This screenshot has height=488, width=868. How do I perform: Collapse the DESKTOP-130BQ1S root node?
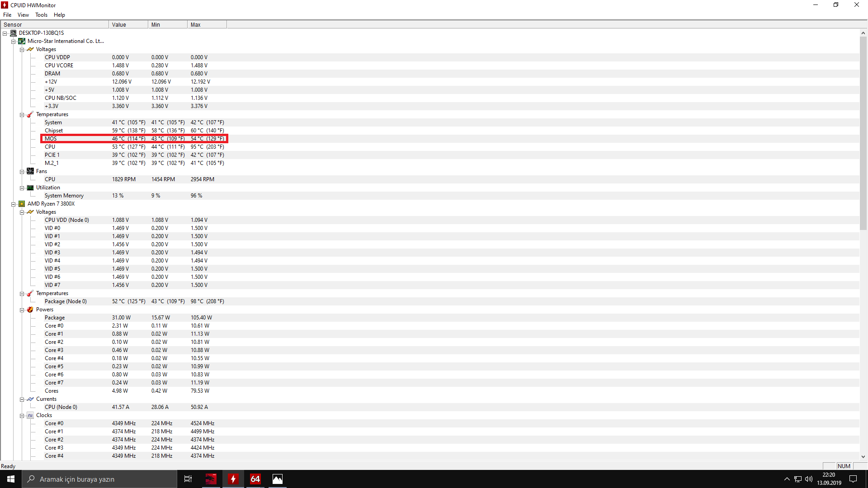click(x=5, y=33)
